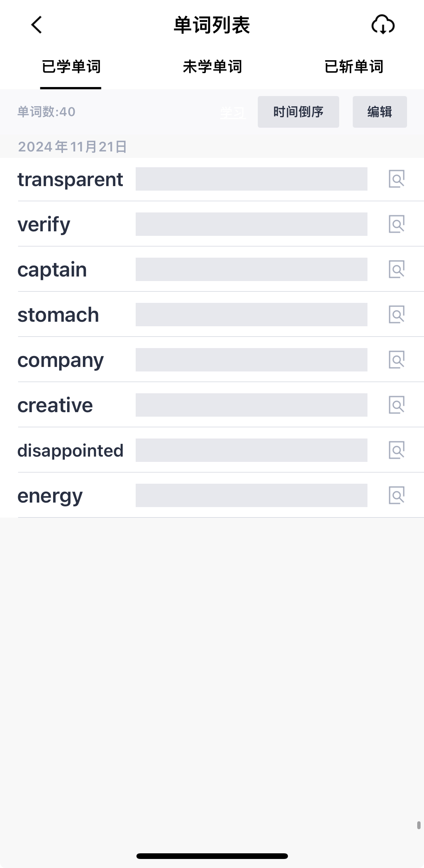Open lookup icon for disappointed

[396, 450]
